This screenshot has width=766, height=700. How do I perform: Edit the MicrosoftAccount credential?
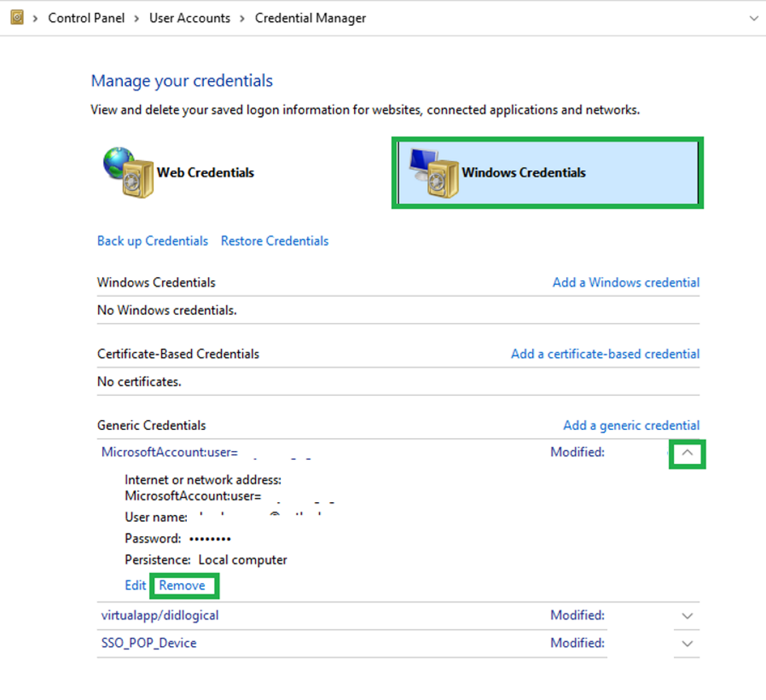(x=134, y=585)
